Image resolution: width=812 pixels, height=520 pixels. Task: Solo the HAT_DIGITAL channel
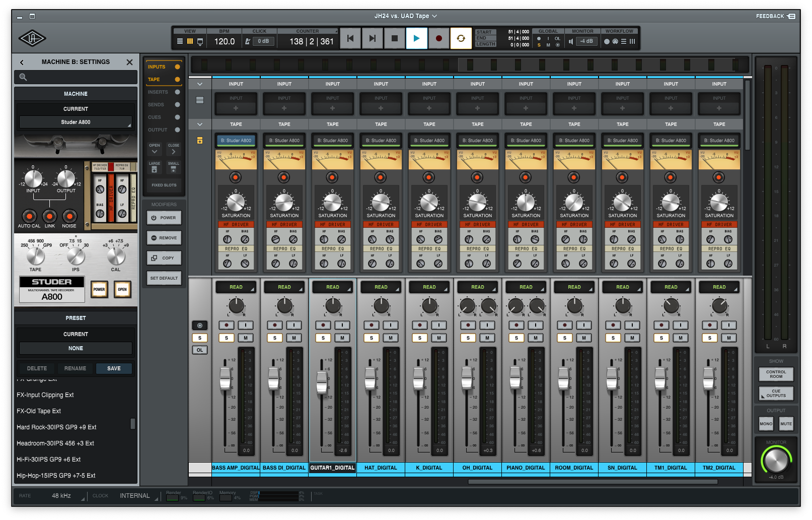tap(372, 338)
